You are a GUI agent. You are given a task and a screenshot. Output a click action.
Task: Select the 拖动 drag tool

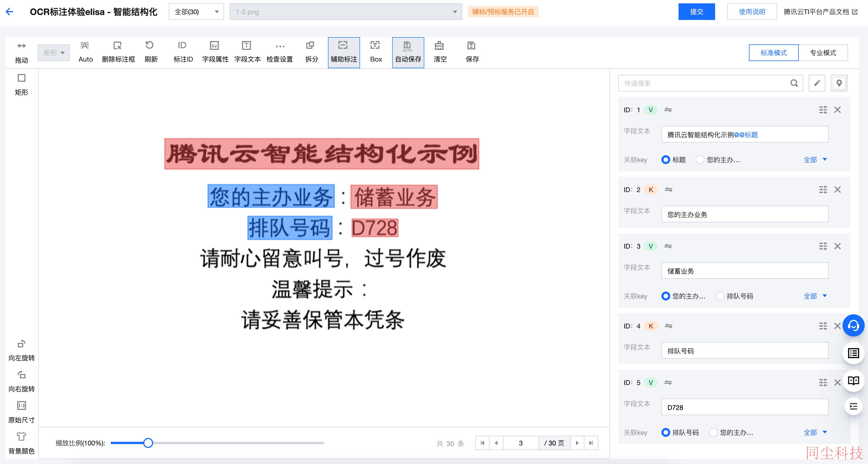[x=22, y=53]
